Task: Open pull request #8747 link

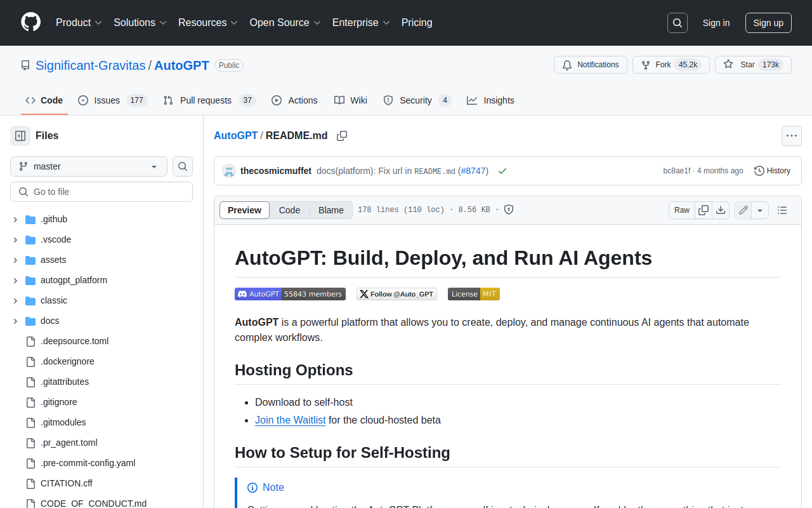Action: click(473, 171)
